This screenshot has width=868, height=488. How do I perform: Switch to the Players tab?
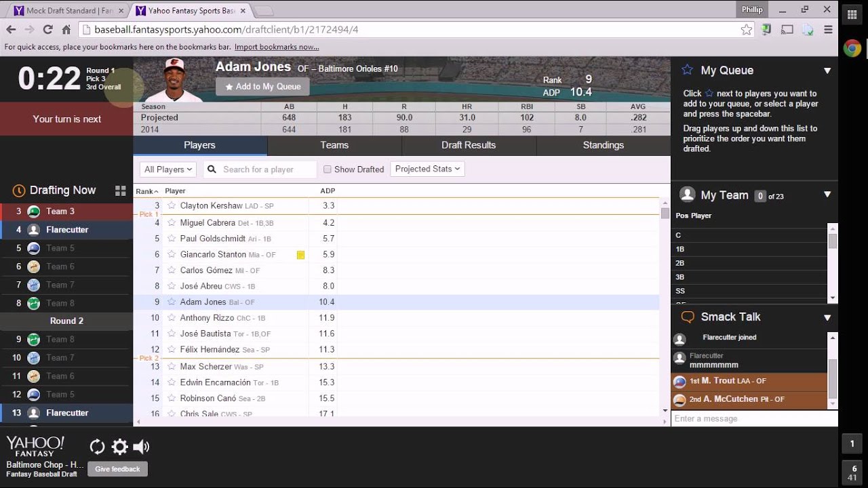coord(199,145)
